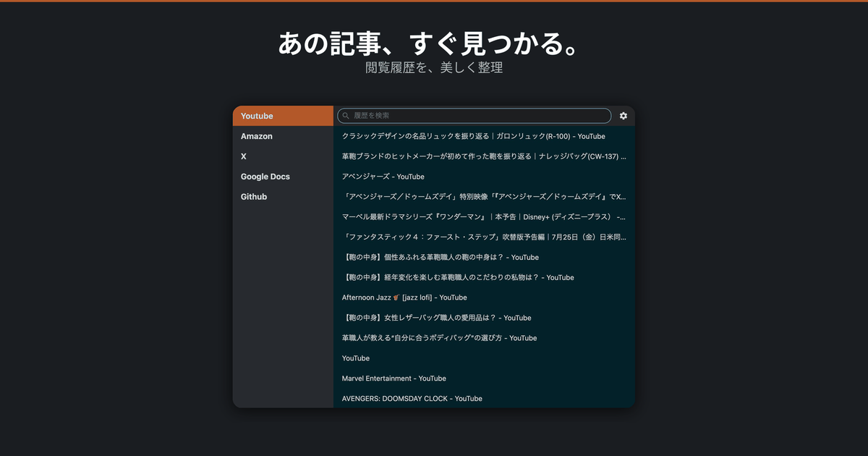Open 自分に合うボディバッグの選び方 entry
Viewport: 868px width, 456px height.
point(484,338)
